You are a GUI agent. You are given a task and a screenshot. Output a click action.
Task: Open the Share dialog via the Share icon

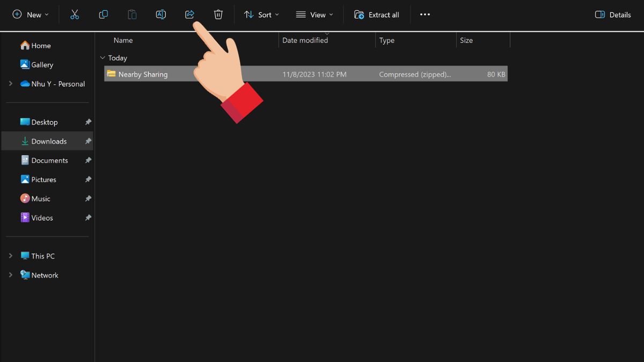click(189, 14)
